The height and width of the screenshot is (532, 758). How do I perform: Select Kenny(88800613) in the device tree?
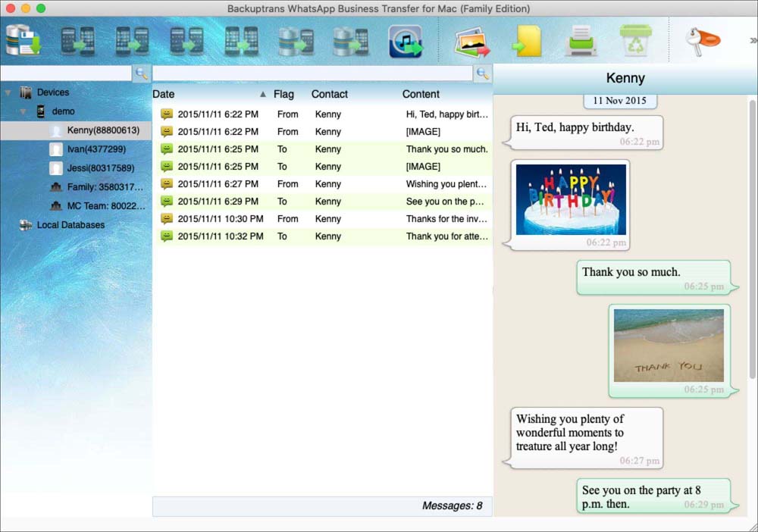point(76,130)
